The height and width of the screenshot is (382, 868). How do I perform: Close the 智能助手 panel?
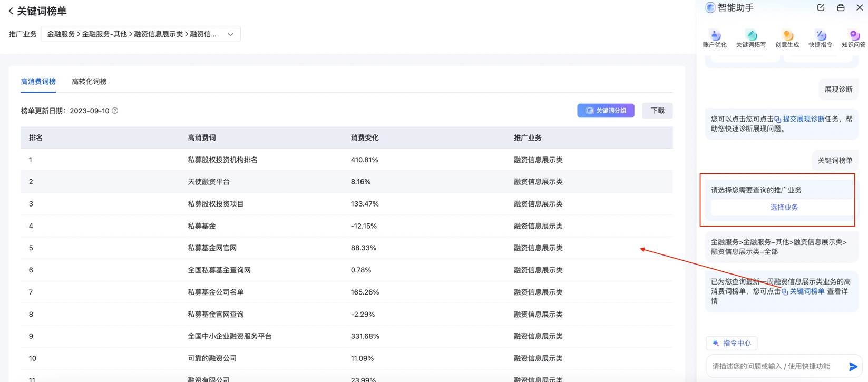pos(860,7)
